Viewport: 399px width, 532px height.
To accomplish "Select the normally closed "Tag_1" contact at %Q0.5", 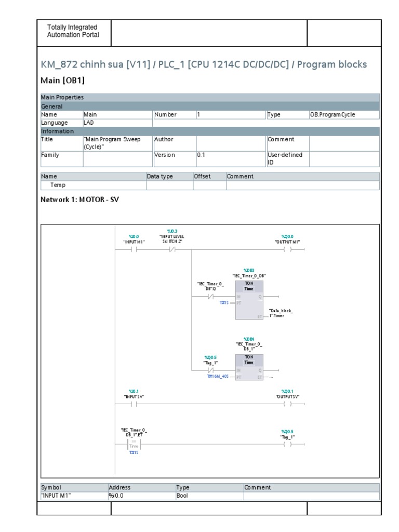I will (211, 370).
